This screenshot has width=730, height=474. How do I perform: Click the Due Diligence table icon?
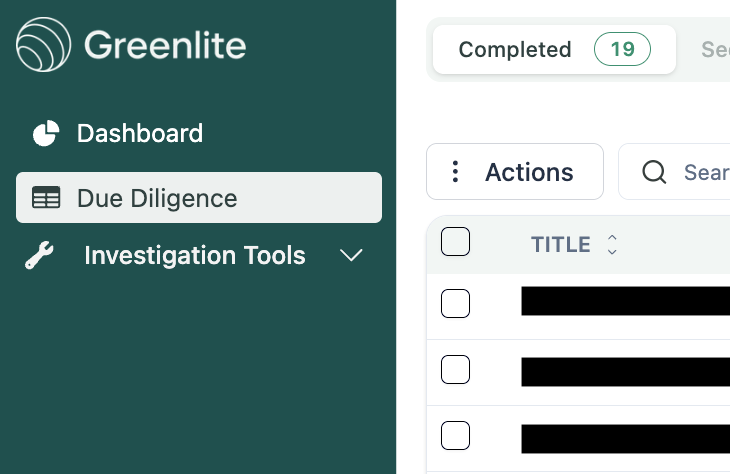(x=46, y=197)
